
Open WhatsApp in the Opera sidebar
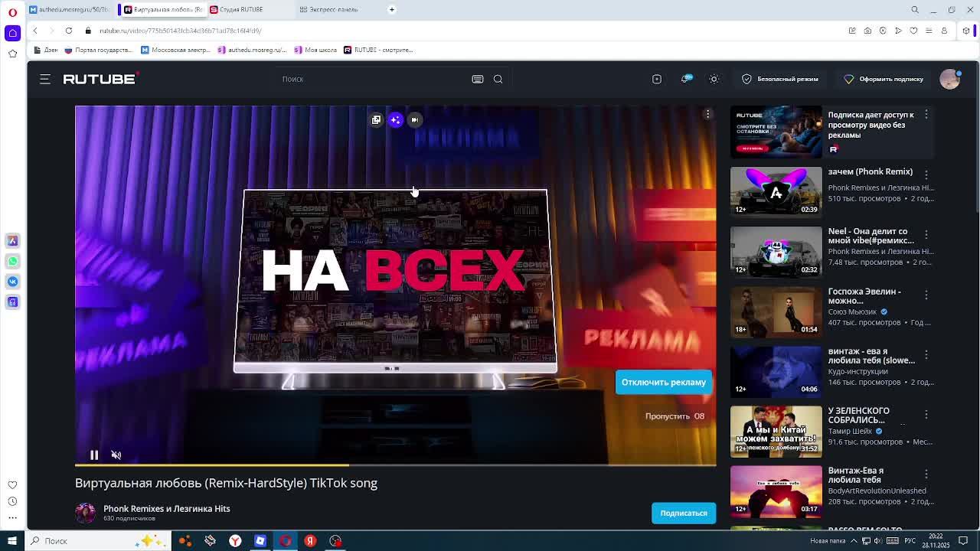(12, 261)
